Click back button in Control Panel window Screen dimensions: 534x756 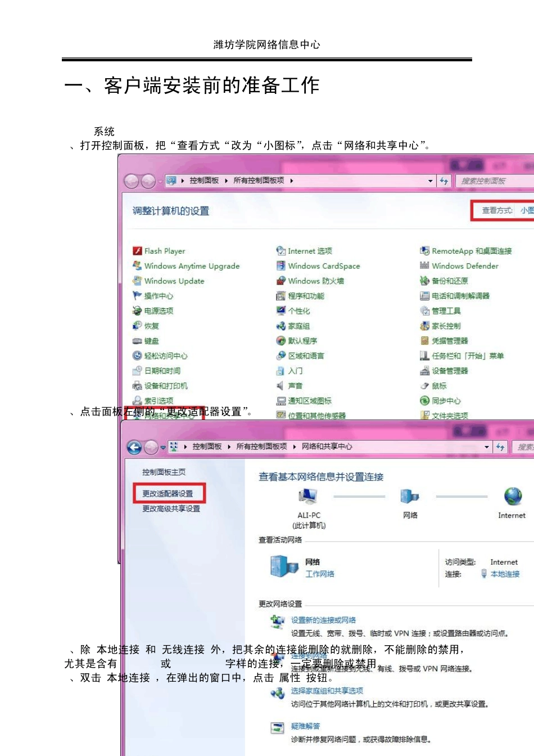[132, 181]
